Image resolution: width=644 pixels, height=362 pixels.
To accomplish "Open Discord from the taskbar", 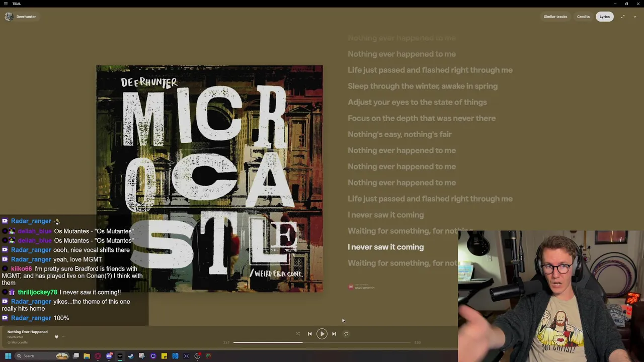I will [x=109, y=356].
